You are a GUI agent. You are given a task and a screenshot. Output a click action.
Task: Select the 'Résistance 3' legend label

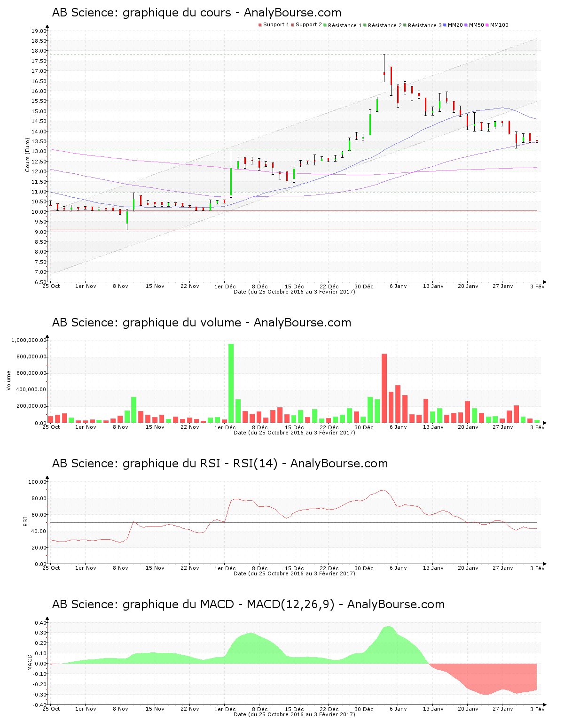coord(424,25)
